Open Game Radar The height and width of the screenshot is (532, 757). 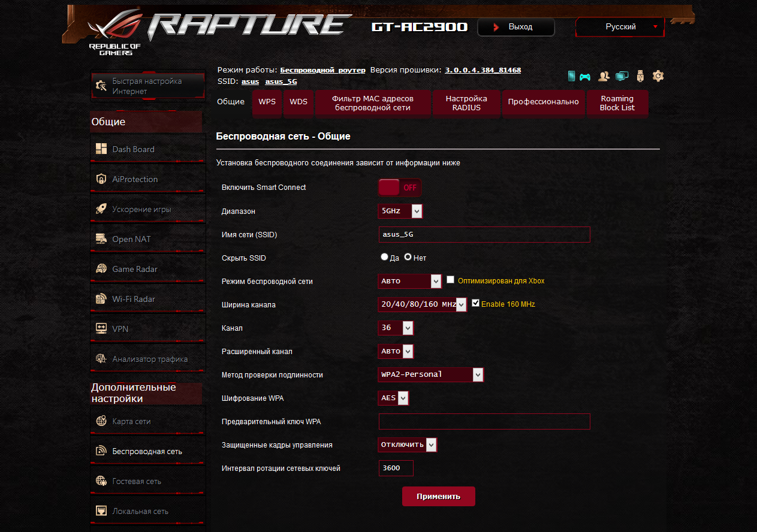(x=147, y=270)
